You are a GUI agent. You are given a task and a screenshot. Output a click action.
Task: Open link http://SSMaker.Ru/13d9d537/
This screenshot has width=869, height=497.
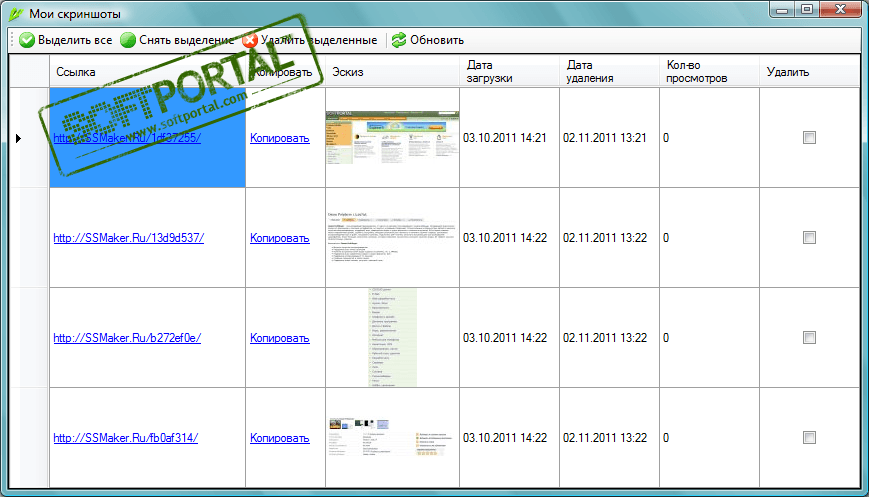(129, 238)
